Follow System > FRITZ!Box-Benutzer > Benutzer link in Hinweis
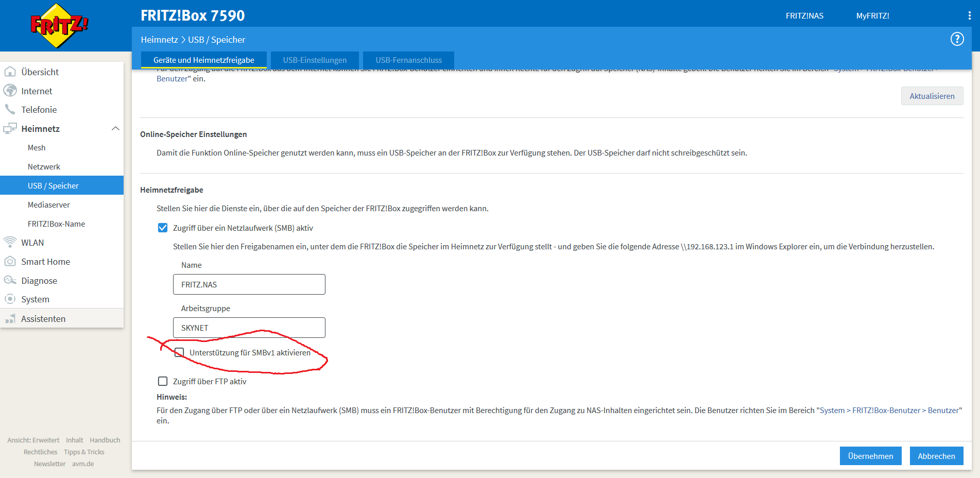Viewport: 980px width, 478px height. tap(889, 410)
